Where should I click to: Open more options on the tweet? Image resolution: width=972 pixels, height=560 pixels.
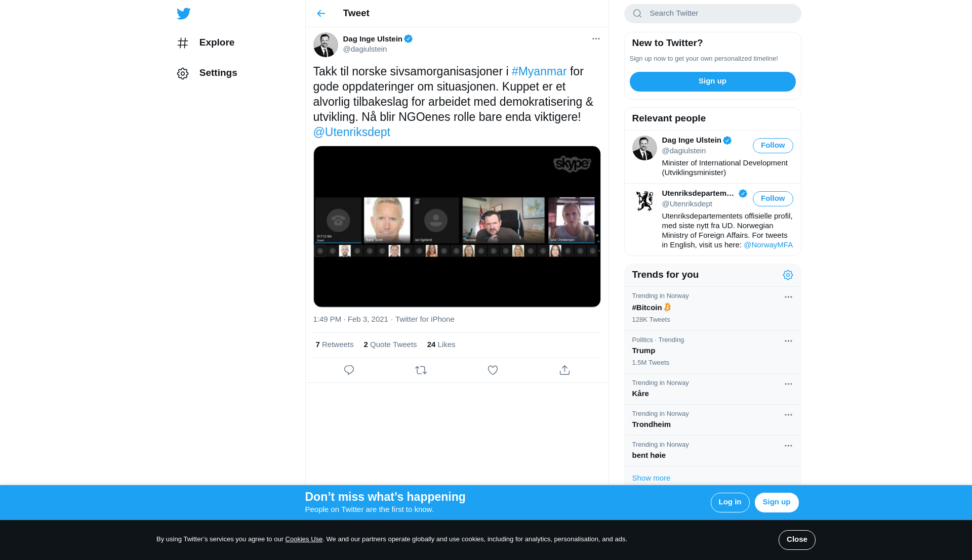tap(596, 39)
